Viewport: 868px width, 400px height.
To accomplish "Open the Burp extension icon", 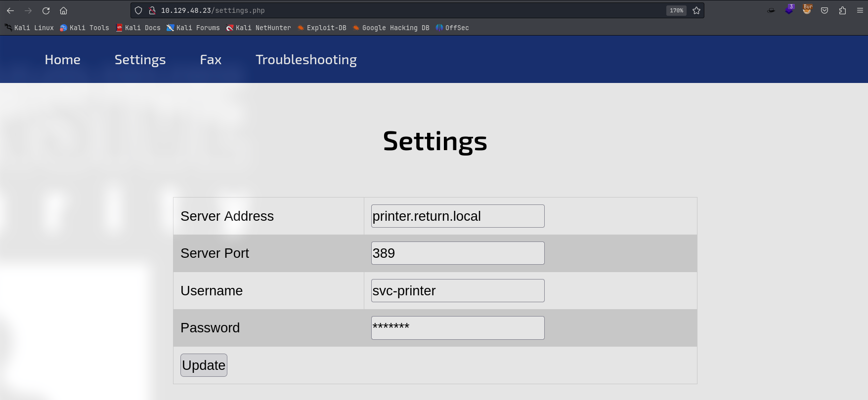I will (807, 10).
